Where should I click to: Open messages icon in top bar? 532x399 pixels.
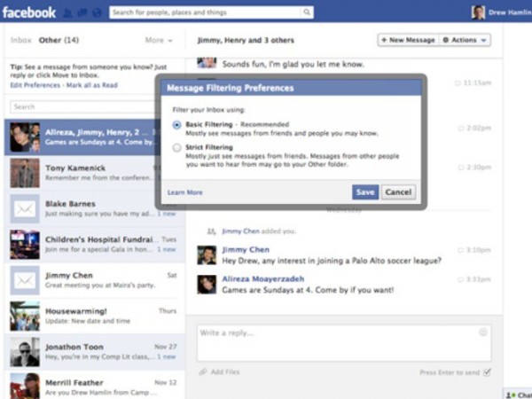pyautogui.click(x=82, y=13)
